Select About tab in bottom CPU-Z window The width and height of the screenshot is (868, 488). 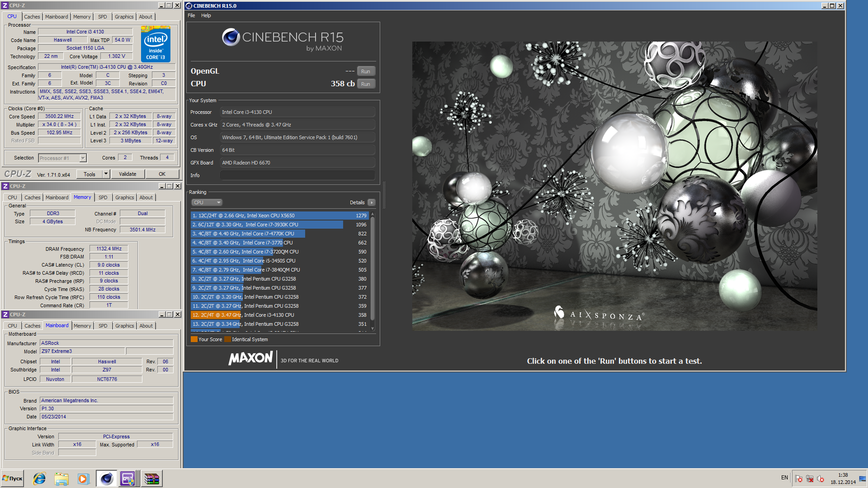point(146,326)
